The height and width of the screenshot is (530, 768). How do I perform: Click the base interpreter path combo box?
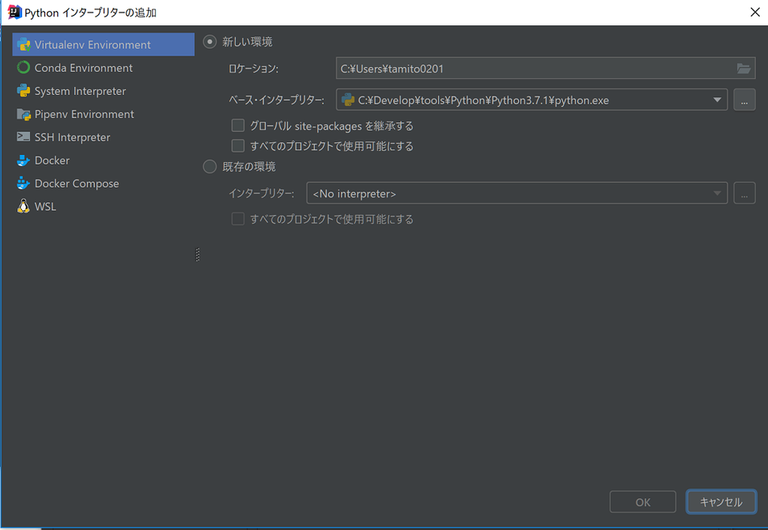pos(532,100)
